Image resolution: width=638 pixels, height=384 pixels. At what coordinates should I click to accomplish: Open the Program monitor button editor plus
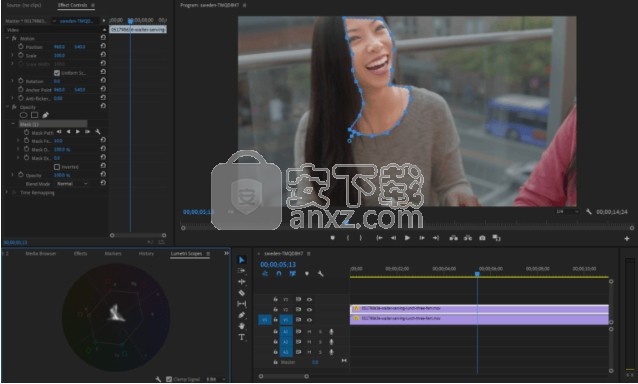click(627, 239)
